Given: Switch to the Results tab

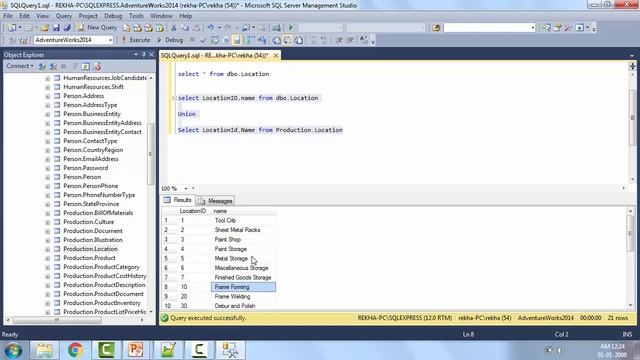Looking at the screenshot, I should coord(178,200).
